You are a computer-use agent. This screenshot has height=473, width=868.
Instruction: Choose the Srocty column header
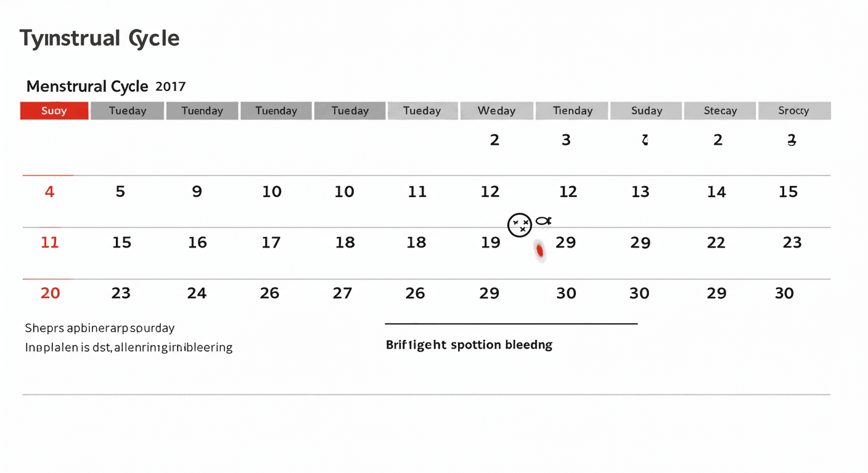point(793,111)
